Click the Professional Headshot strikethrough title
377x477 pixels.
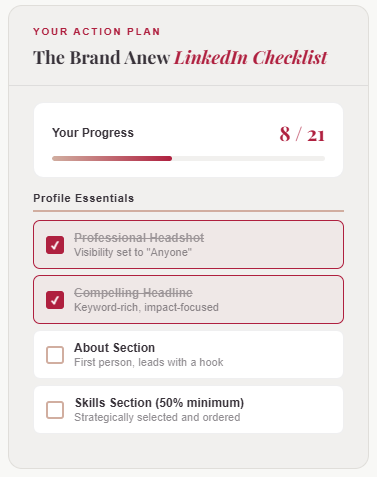point(139,238)
